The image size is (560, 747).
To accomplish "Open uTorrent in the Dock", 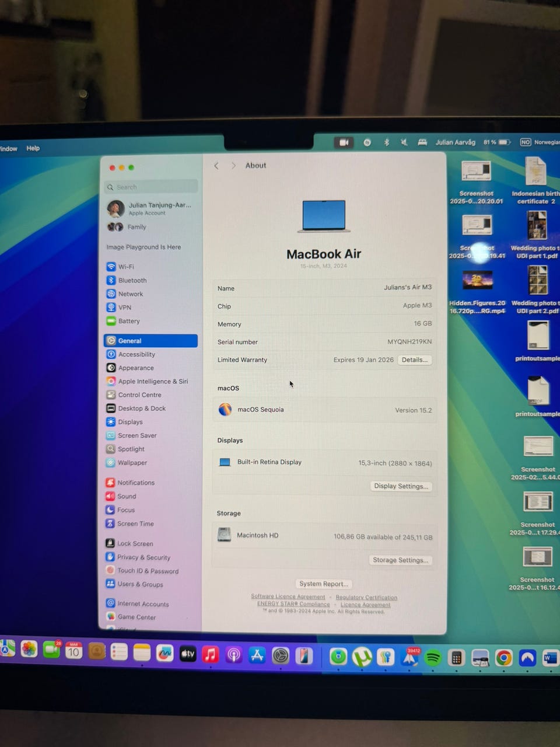I will tap(362, 657).
